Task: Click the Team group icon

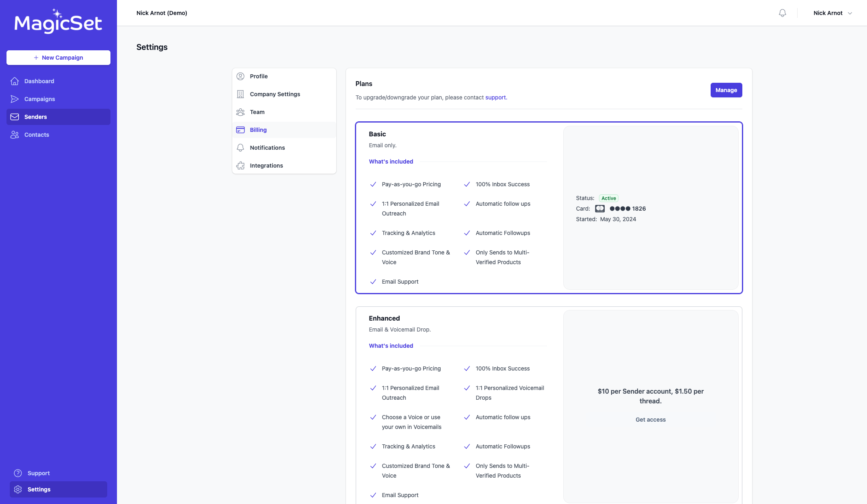Action: (x=240, y=112)
